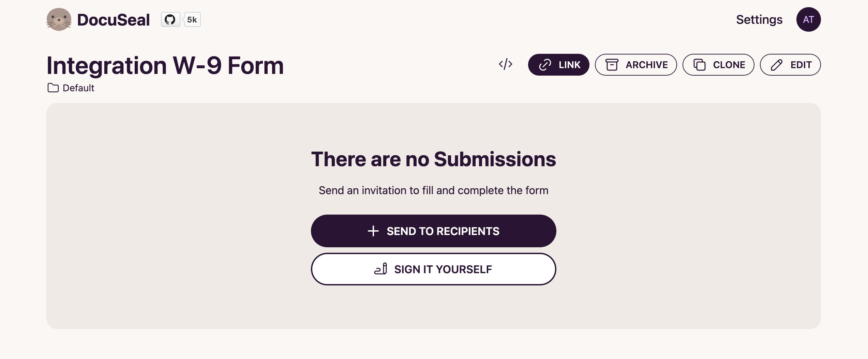The height and width of the screenshot is (359, 868).
Task: Go to Settings in the header
Action: point(759,19)
